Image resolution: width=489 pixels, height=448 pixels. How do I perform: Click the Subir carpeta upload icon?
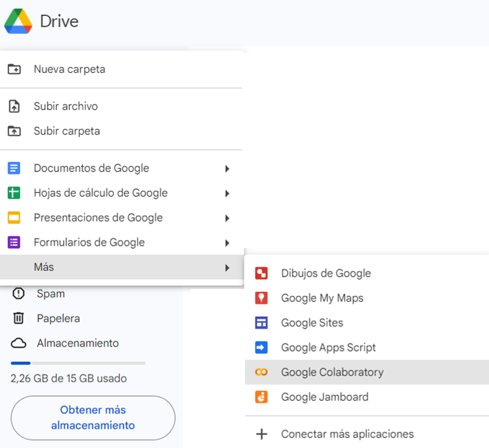click(x=14, y=131)
